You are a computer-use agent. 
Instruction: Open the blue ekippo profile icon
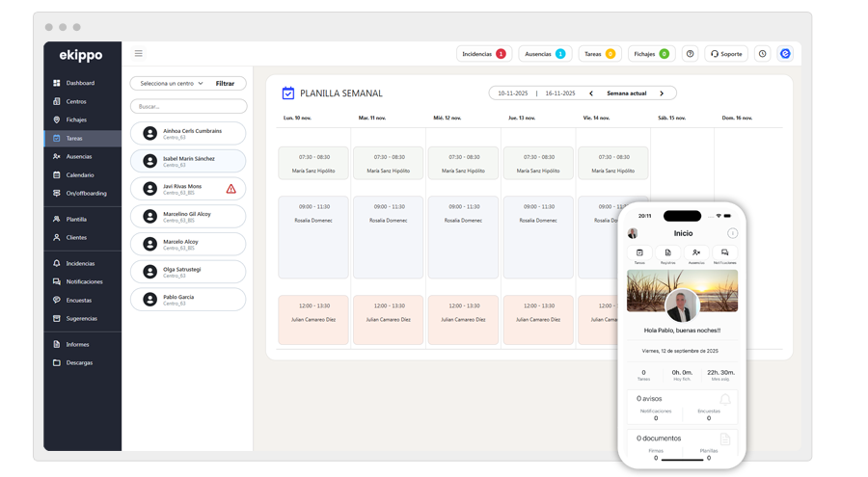click(x=785, y=54)
